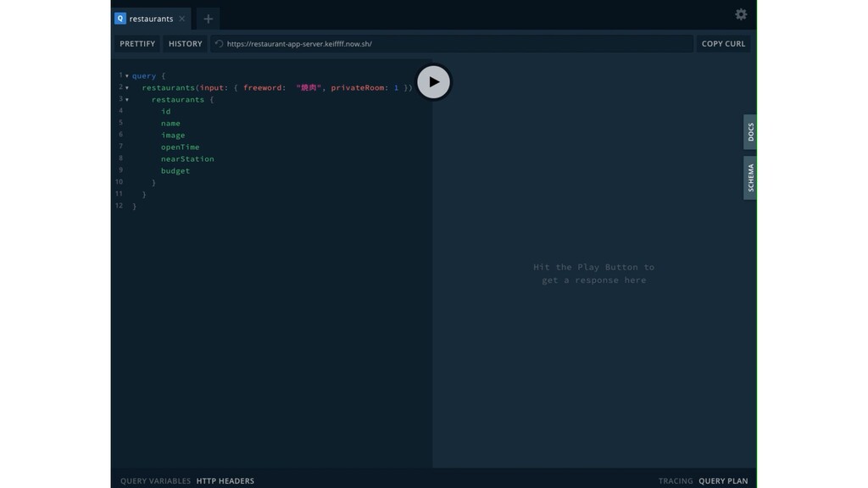
Task: Click the 'privateRoom:' argument
Action: [x=359, y=87]
